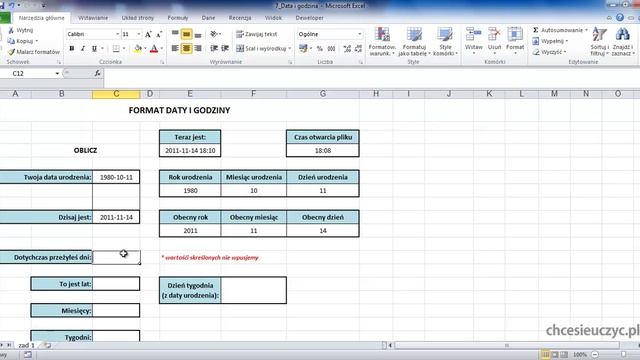Image resolution: width=640 pixels, height=360 pixels.
Task: Click the decrease decimal places icon
Action: pyautogui.click(x=358, y=49)
